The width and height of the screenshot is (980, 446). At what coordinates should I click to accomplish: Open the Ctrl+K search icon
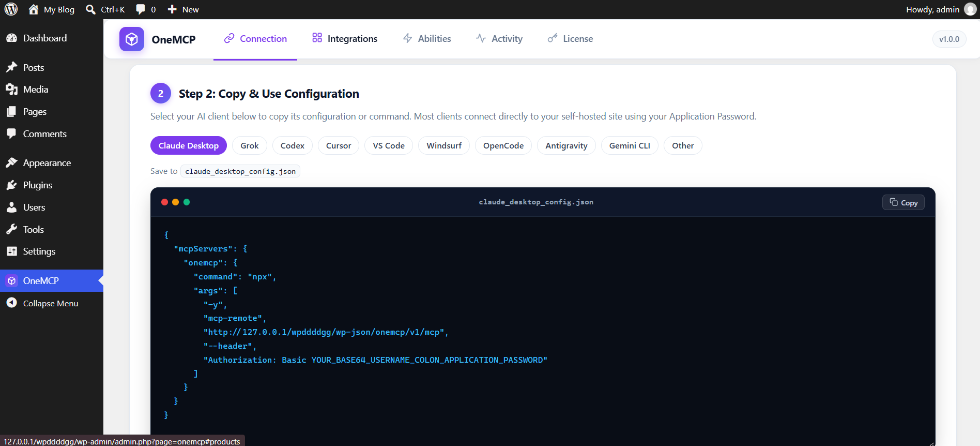(x=90, y=9)
